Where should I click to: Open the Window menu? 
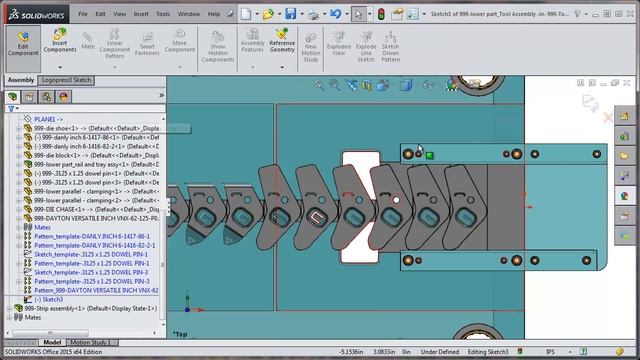click(x=189, y=14)
